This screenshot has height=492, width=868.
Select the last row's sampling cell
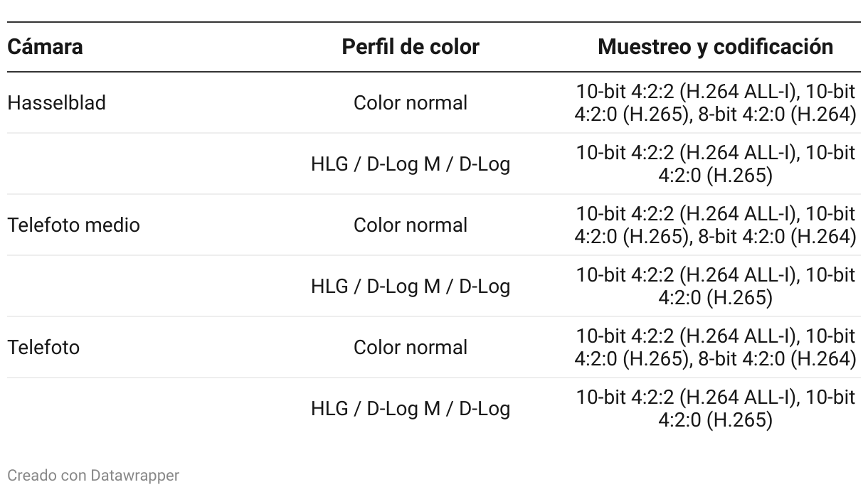(x=715, y=409)
